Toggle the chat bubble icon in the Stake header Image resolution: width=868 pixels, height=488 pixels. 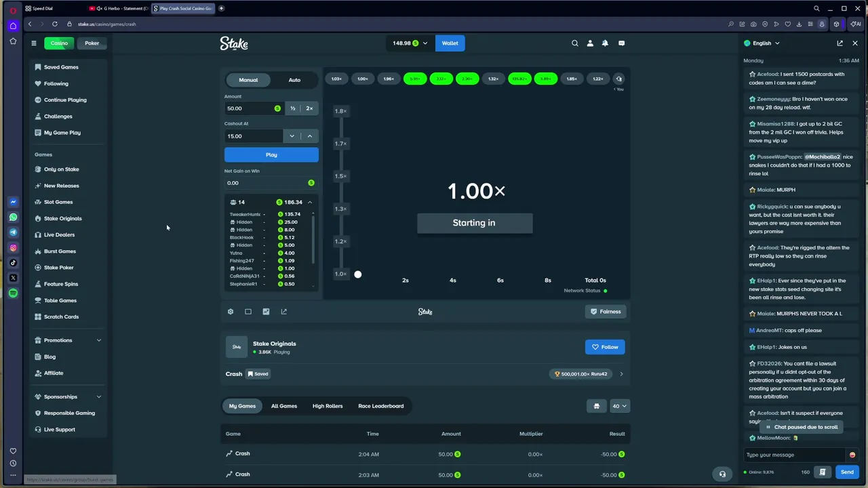[x=621, y=43]
